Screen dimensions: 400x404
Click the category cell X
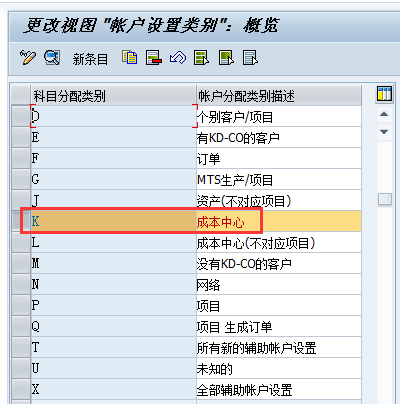tap(113, 389)
